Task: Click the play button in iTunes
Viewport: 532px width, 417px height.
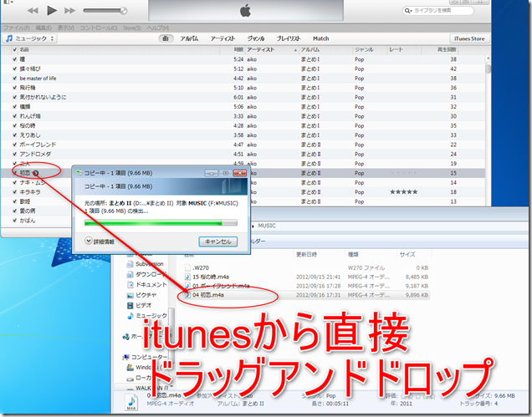Action: (x=51, y=11)
